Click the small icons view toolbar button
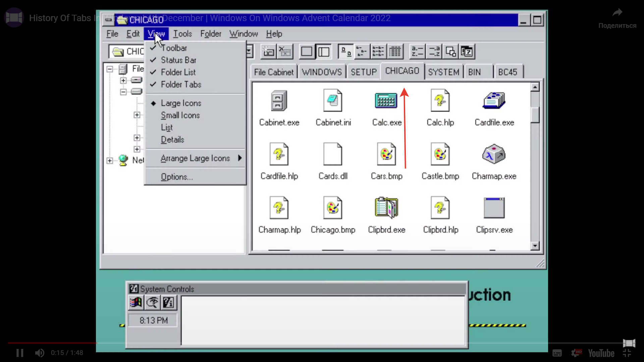644x362 pixels. tap(362, 52)
